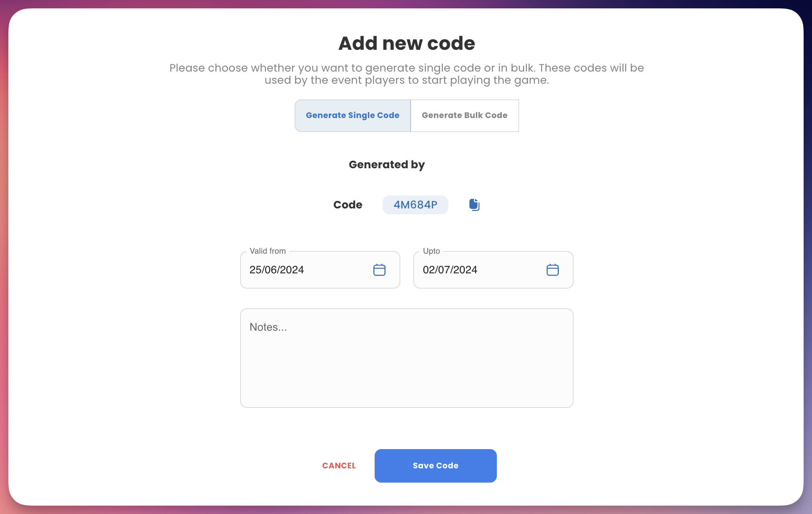
Task: Click the "Valid from" field label
Action: pyautogui.click(x=267, y=251)
